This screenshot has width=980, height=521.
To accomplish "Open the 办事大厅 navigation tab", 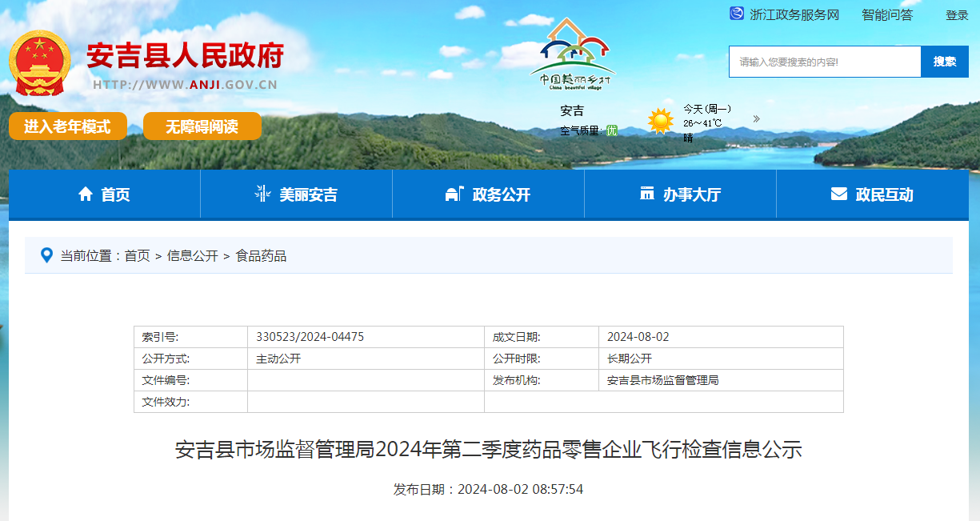I will click(x=681, y=194).
